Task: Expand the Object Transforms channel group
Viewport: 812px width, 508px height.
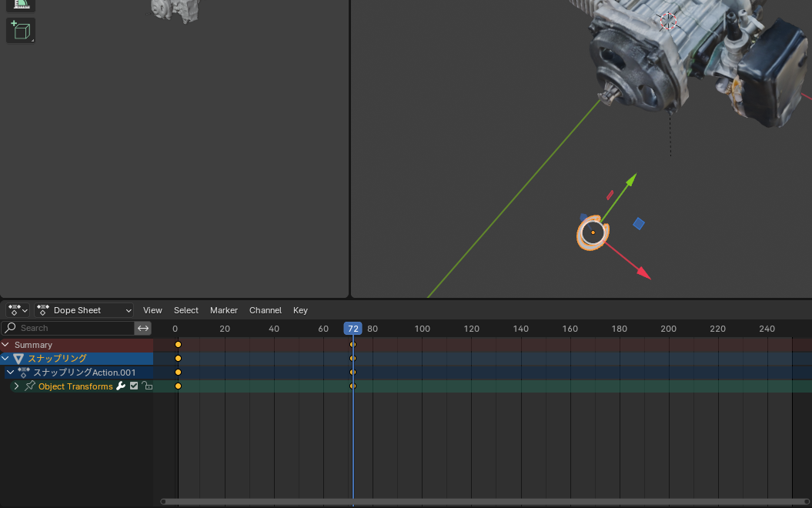Action: click(x=16, y=386)
